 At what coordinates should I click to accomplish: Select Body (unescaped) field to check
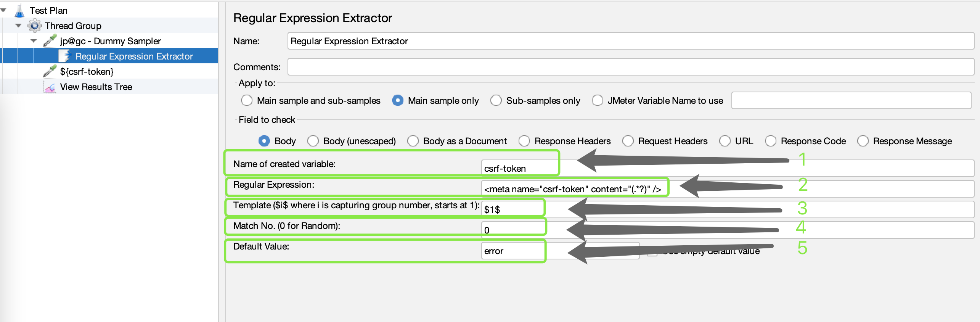point(313,141)
